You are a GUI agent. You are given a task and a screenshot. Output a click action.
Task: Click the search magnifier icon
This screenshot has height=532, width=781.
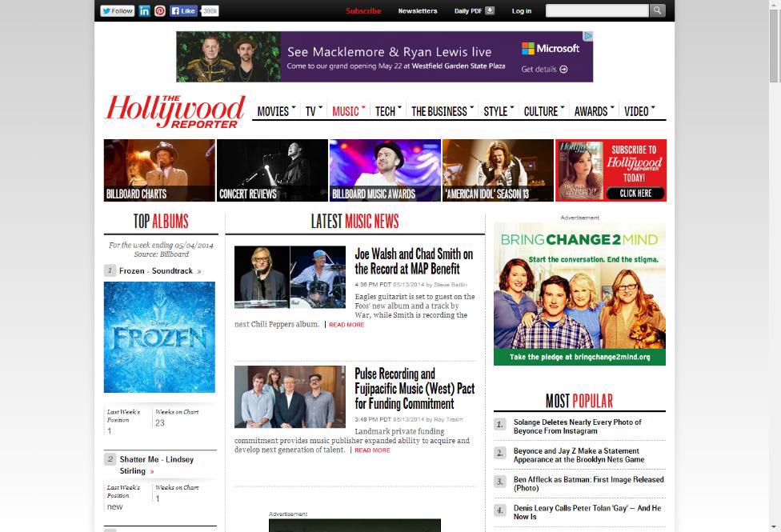[657, 10]
